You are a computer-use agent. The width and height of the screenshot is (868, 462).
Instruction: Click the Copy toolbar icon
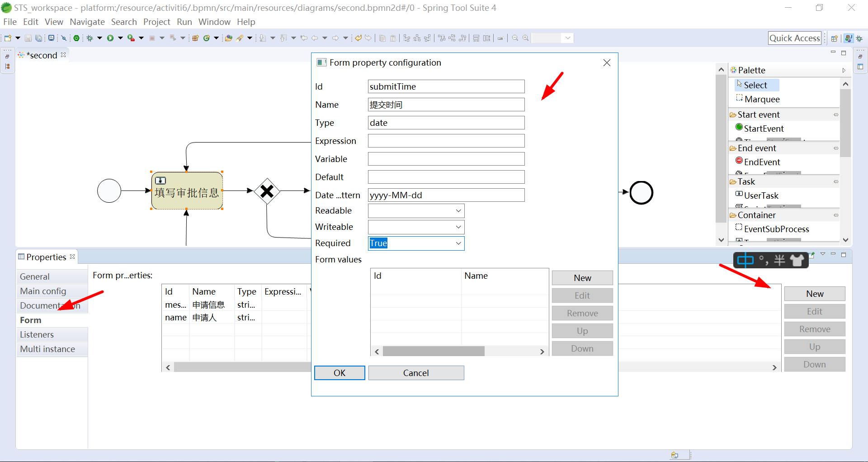click(x=382, y=38)
